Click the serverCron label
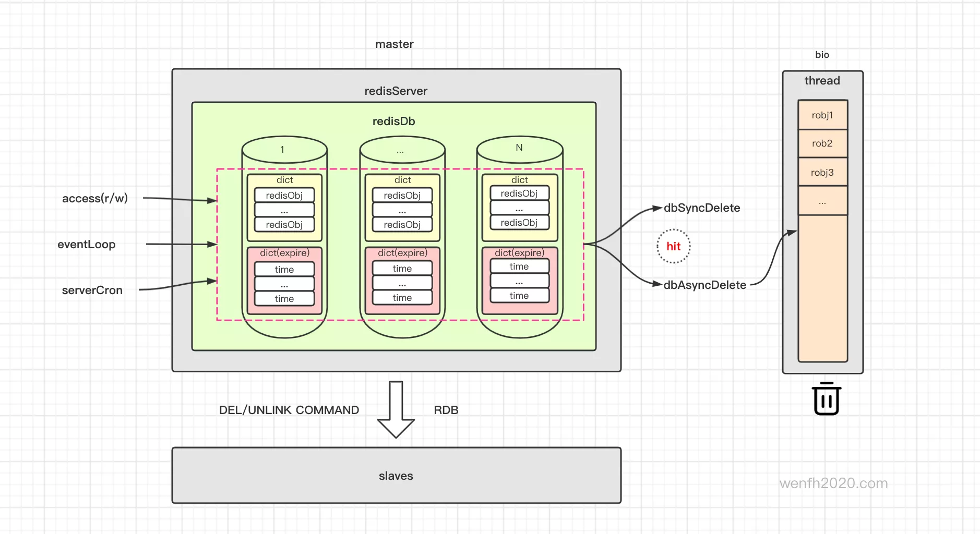The image size is (980, 534). click(x=92, y=290)
